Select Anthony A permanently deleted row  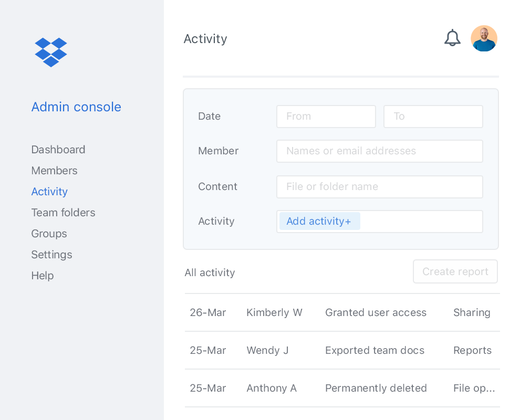(341, 388)
